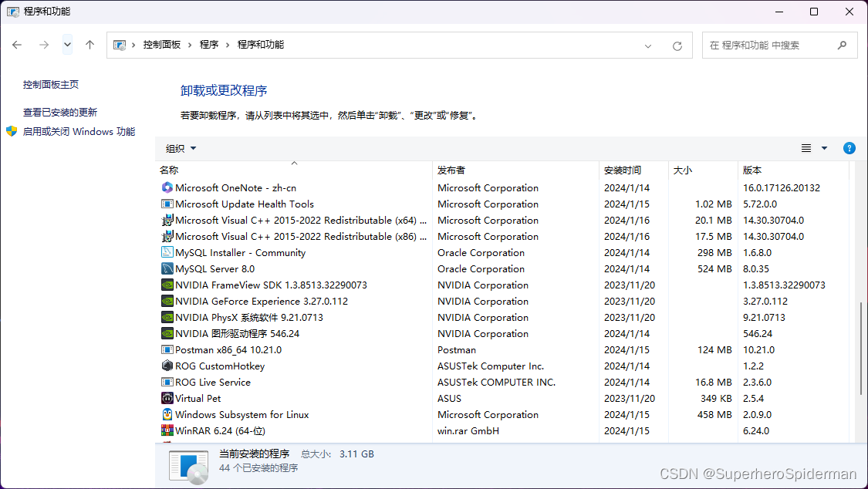Expand chevron before 控制面板 in breadcrumb

(133, 45)
